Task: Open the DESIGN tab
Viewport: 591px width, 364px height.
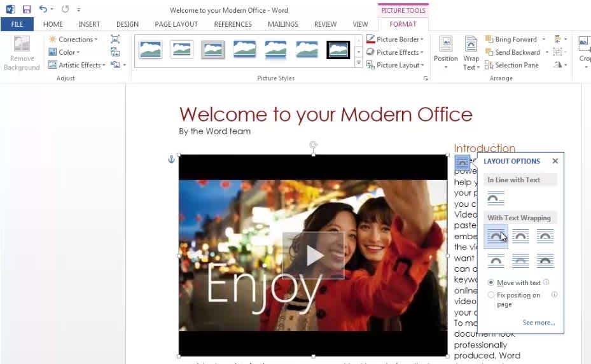Action: click(127, 24)
